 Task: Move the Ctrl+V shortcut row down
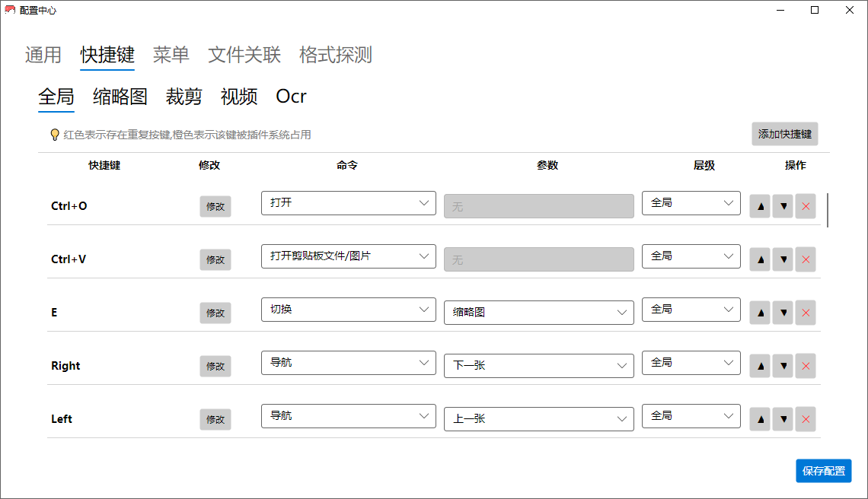click(x=783, y=259)
